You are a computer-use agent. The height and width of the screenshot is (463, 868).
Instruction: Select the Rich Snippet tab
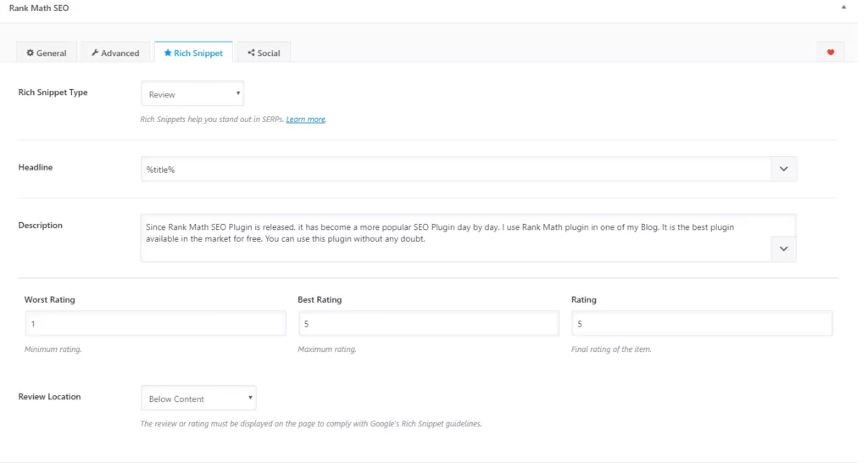coord(193,53)
